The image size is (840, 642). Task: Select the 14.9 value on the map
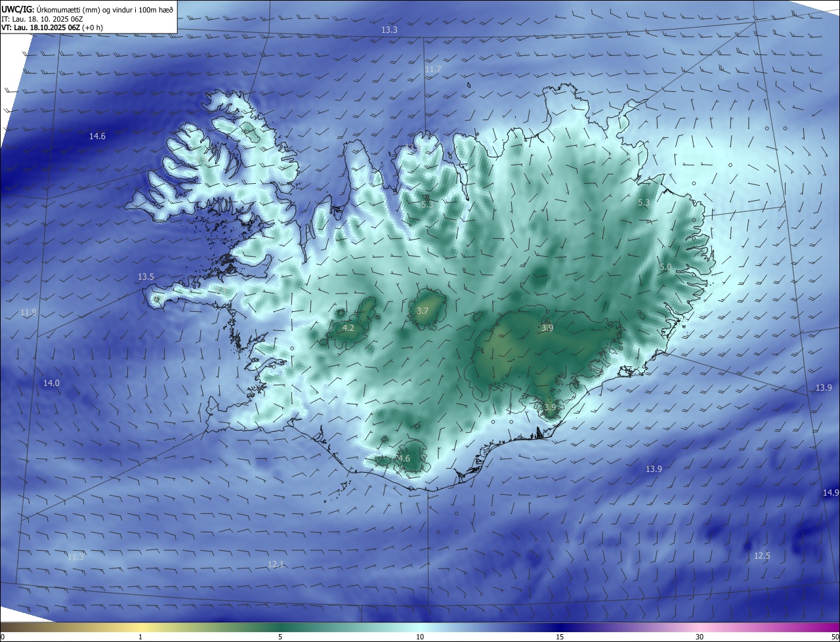click(831, 492)
